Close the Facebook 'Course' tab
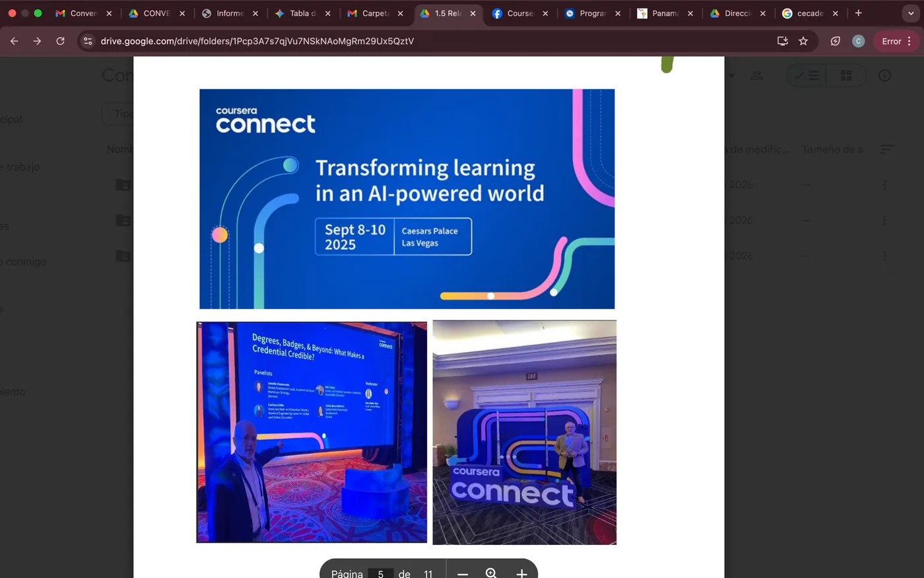924x578 pixels. [x=545, y=13]
